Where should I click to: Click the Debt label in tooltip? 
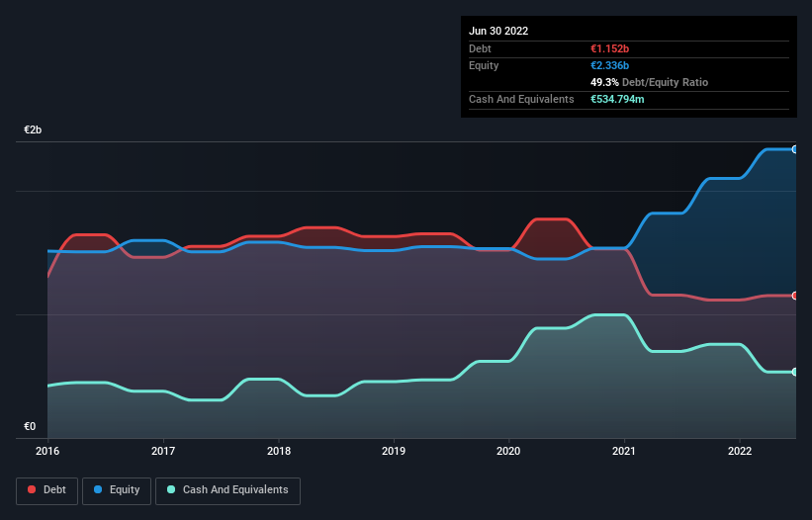tap(480, 48)
